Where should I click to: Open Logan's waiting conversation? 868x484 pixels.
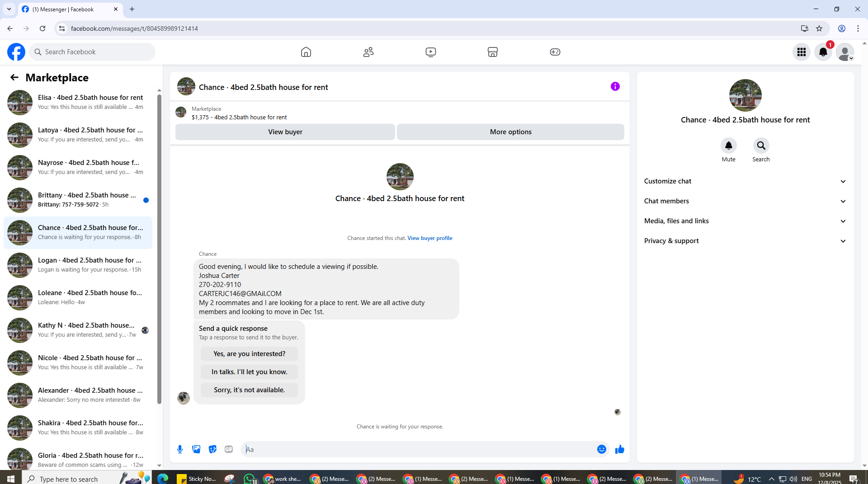pyautogui.click(x=78, y=265)
